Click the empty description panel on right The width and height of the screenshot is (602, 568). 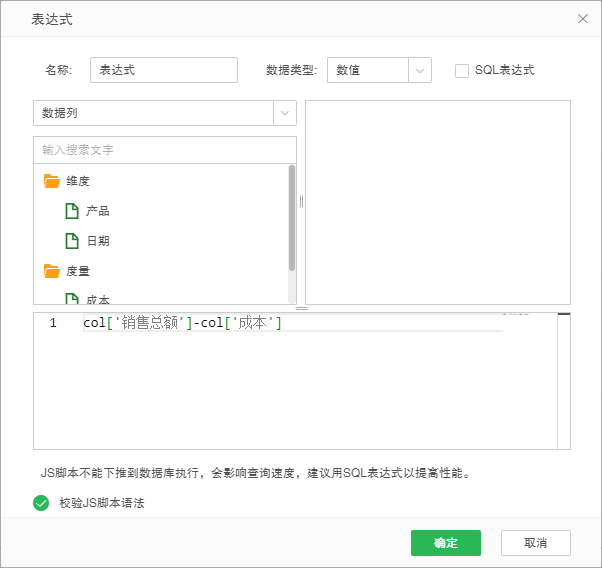pyautogui.click(x=437, y=202)
